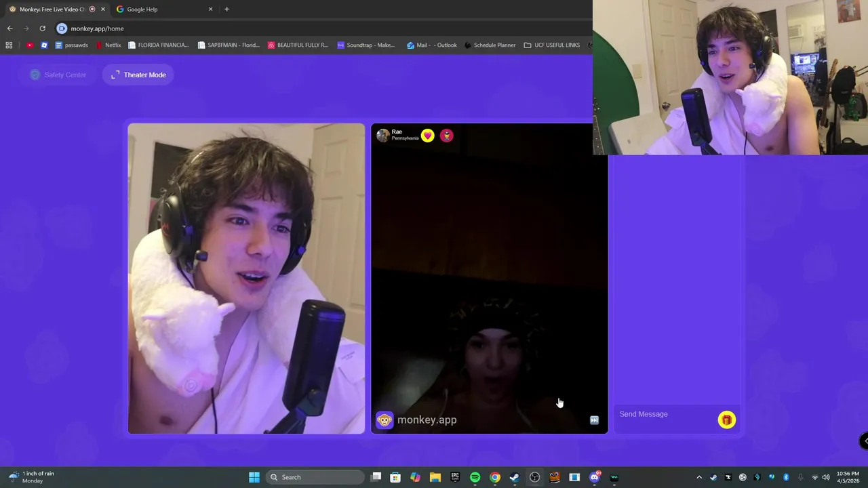This screenshot has height=488, width=868.
Task: Open the SAPBFMAIN - Florid... bookmark
Action: coord(229,45)
